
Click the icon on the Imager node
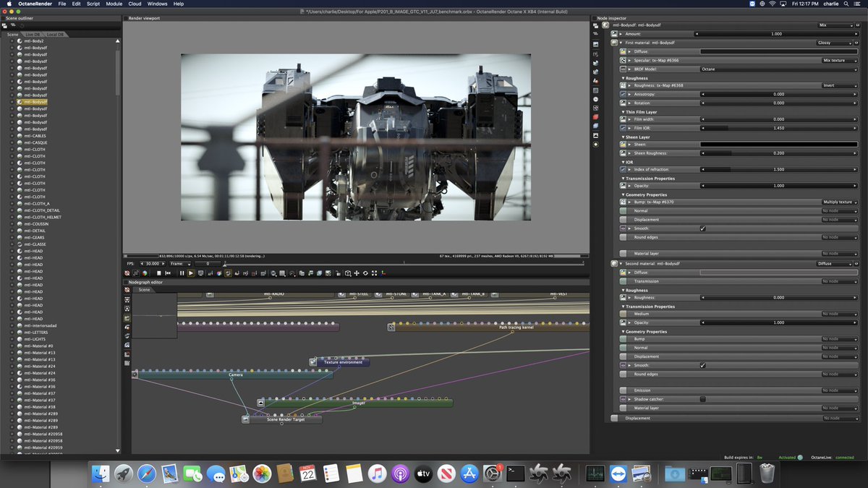[x=261, y=403]
